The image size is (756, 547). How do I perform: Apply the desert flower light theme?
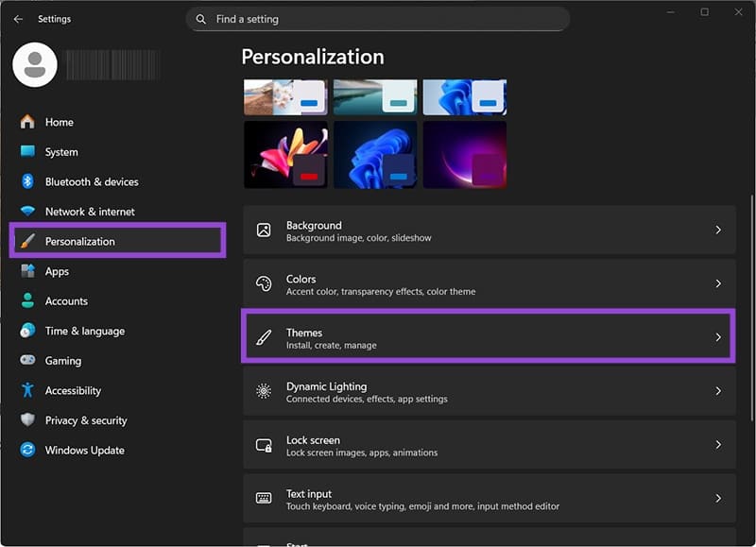[x=285, y=97]
